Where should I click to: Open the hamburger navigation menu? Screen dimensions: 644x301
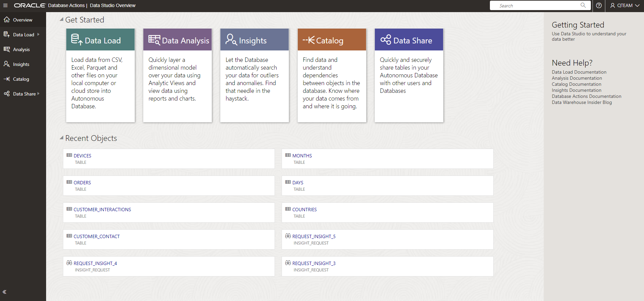tap(5, 5)
